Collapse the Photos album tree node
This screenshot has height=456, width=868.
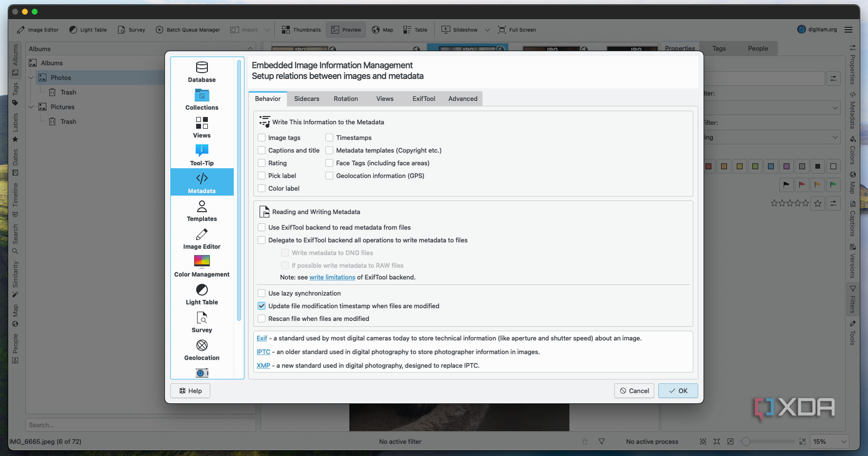(x=31, y=78)
